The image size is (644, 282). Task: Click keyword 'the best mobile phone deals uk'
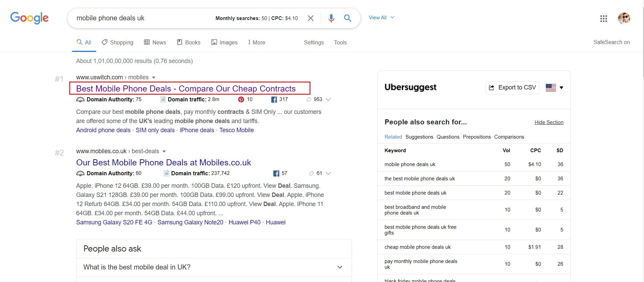[420, 179]
